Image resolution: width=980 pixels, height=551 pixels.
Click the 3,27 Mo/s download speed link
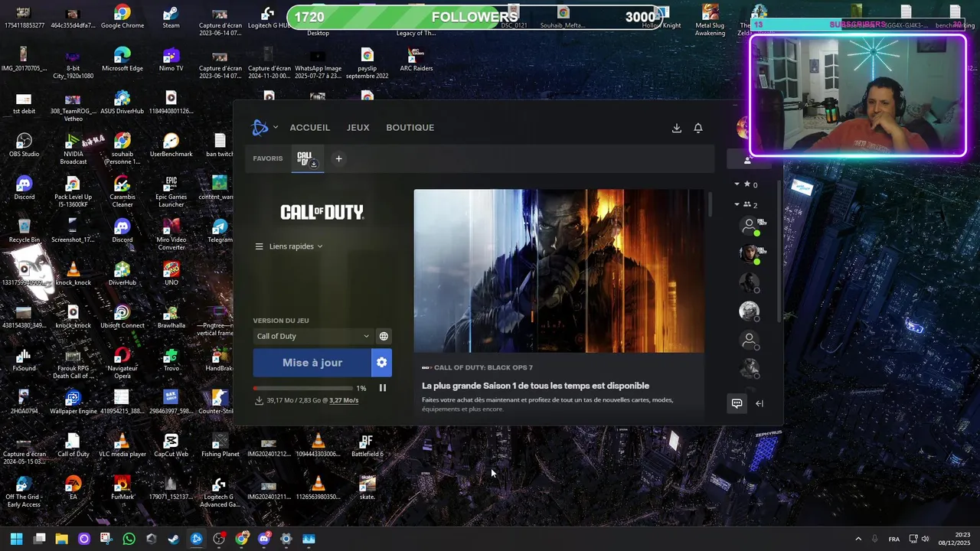tap(344, 400)
